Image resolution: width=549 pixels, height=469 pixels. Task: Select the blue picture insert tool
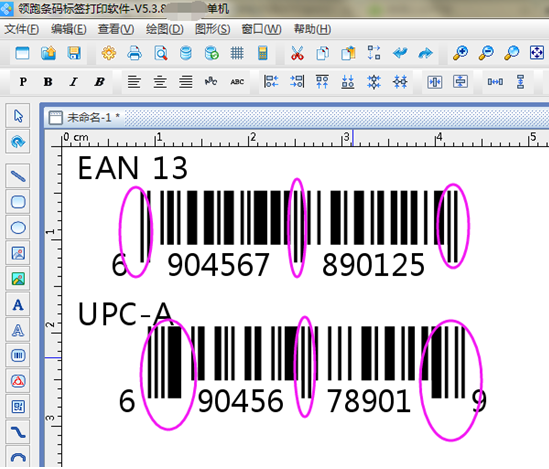(18, 253)
